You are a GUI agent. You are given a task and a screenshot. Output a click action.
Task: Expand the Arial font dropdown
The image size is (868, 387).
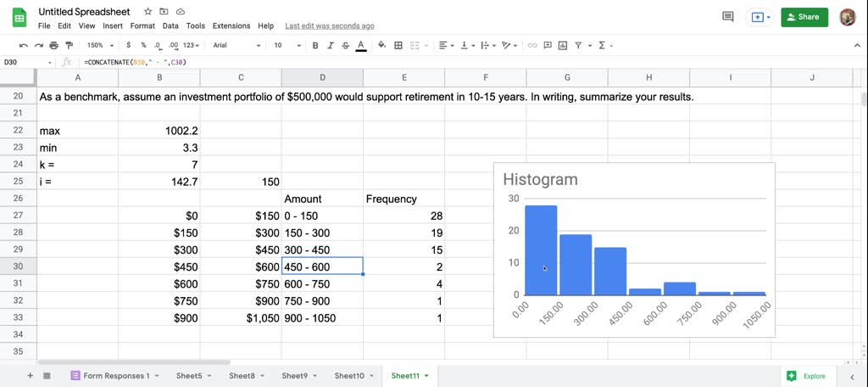[x=236, y=45]
